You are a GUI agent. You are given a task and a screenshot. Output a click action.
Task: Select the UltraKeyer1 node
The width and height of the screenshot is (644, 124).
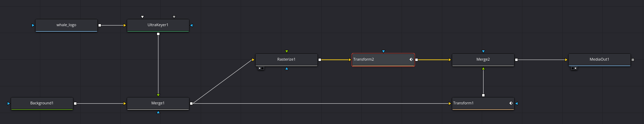158,25
